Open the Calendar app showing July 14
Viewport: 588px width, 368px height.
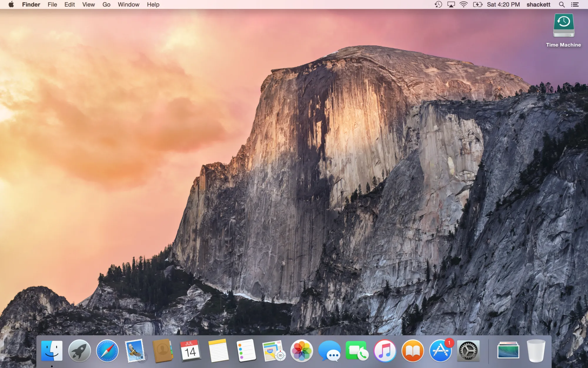(191, 351)
